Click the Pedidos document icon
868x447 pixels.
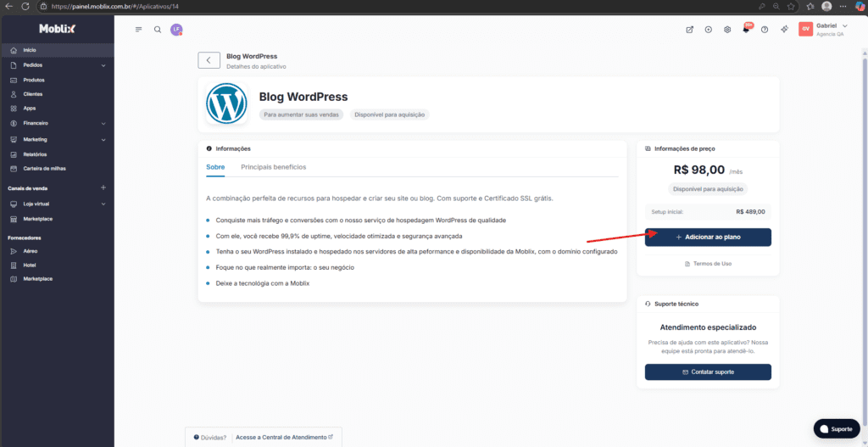tap(14, 65)
